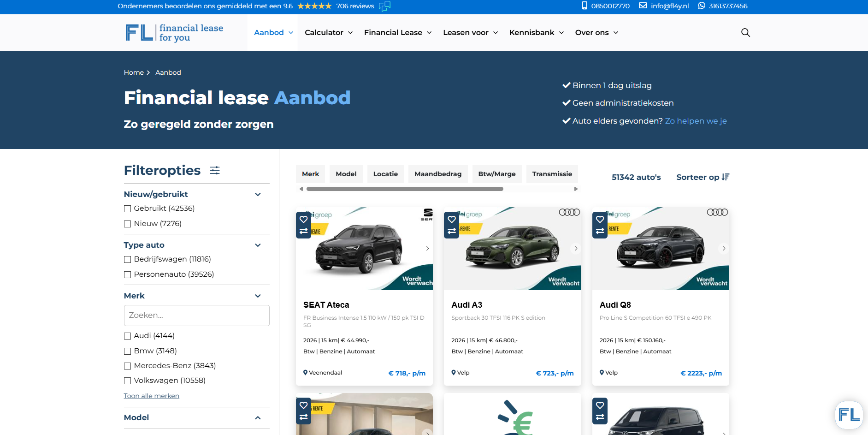Click the review chat bubbles icon in top bar
The width and height of the screenshot is (868, 435).
point(384,6)
